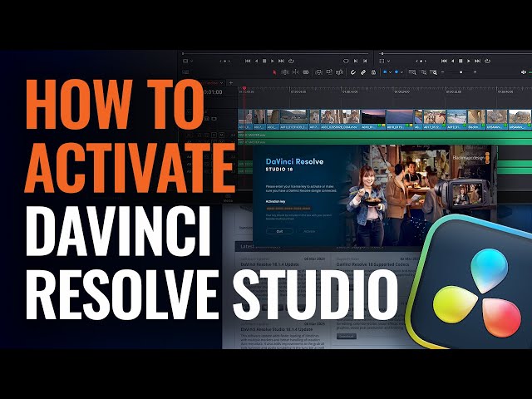Click timeline viewer jog wheel control

tap(421, 61)
